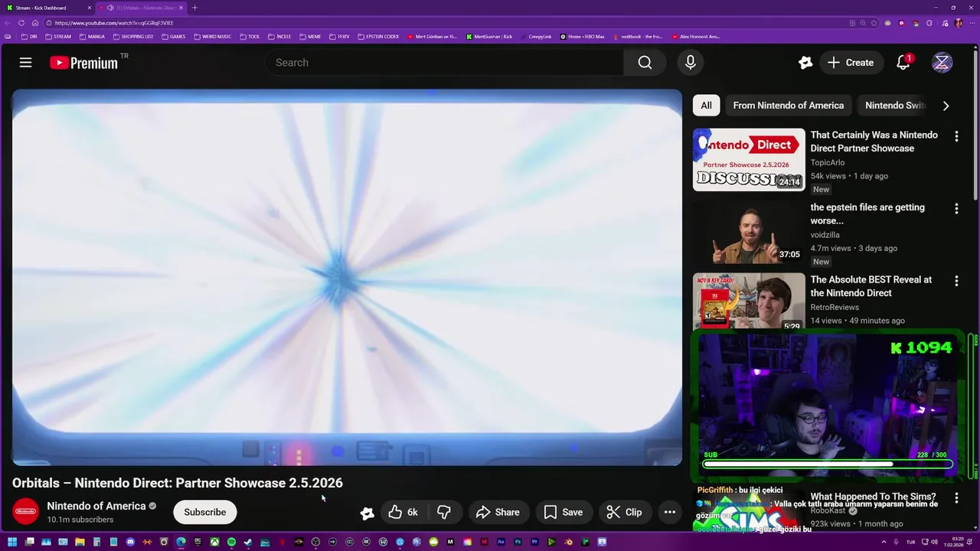Open the MertGunhan Kick bookmark

(489, 37)
